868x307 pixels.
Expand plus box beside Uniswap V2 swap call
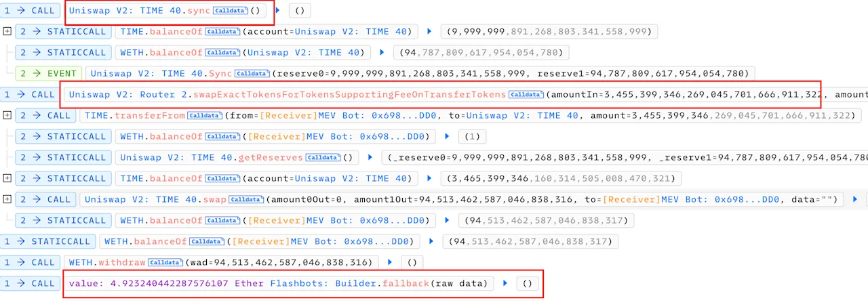pyautogui.click(x=7, y=200)
